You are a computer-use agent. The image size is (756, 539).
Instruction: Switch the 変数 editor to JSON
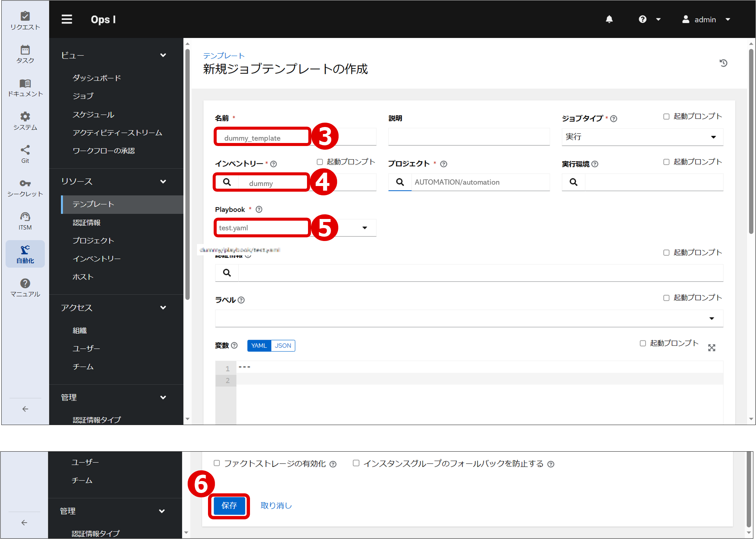tap(283, 346)
